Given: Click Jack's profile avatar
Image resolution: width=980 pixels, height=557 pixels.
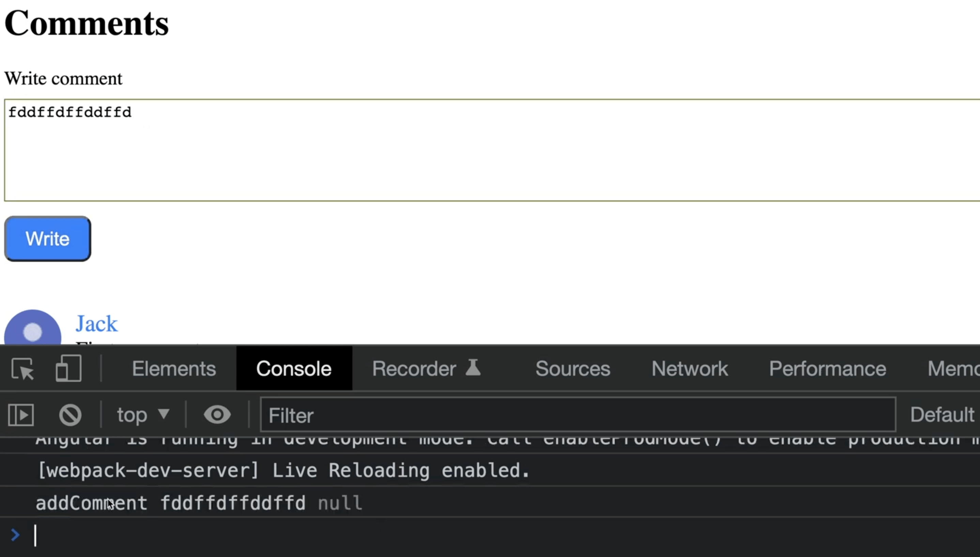Looking at the screenshot, I should pyautogui.click(x=32, y=331).
